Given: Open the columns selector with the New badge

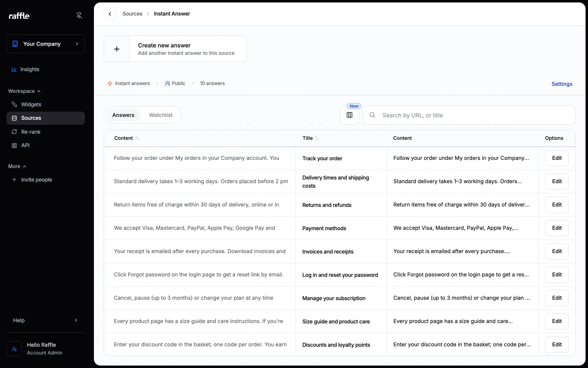Looking at the screenshot, I should [350, 115].
